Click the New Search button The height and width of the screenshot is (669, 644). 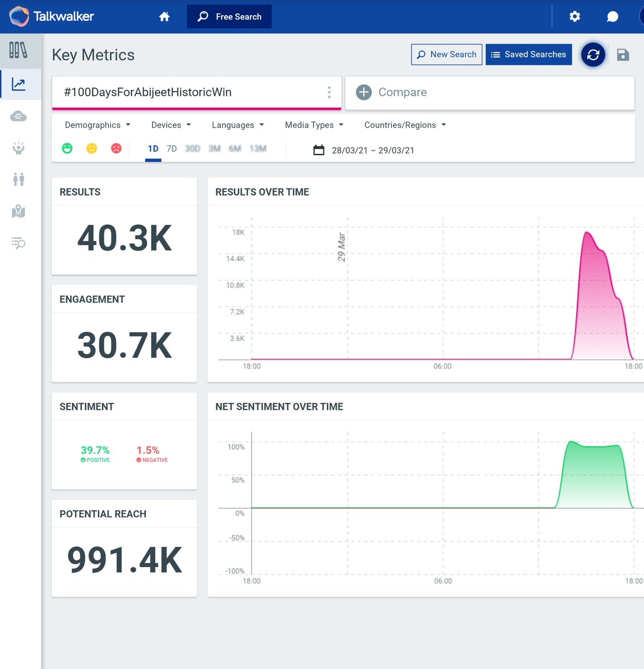coord(447,55)
